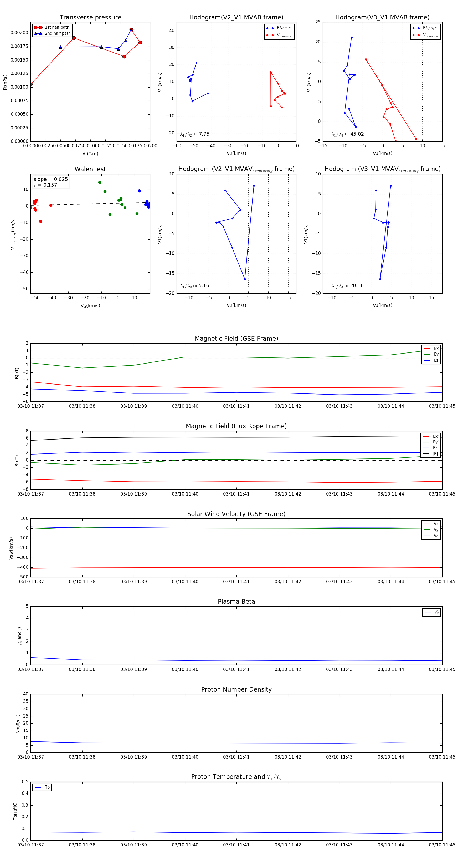The height and width of the screenshot is (868, 473).
Task: Click the "WalenTest" plot title
Action: pyautogui.click(x=90, y=169)
